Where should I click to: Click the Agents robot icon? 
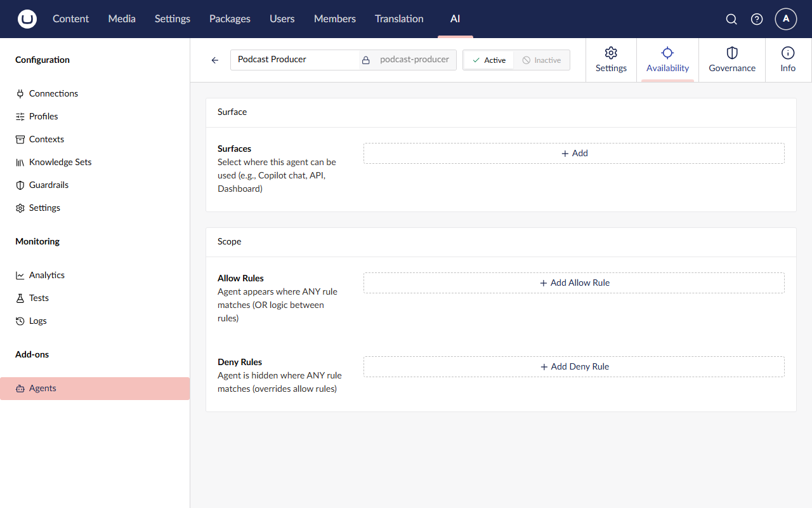(x=20, y=388)
